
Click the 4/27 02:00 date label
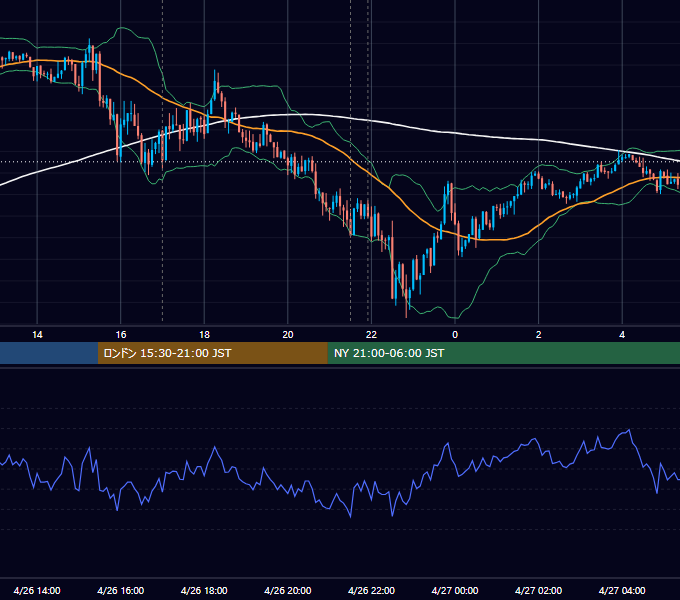(x=538, y=590)
